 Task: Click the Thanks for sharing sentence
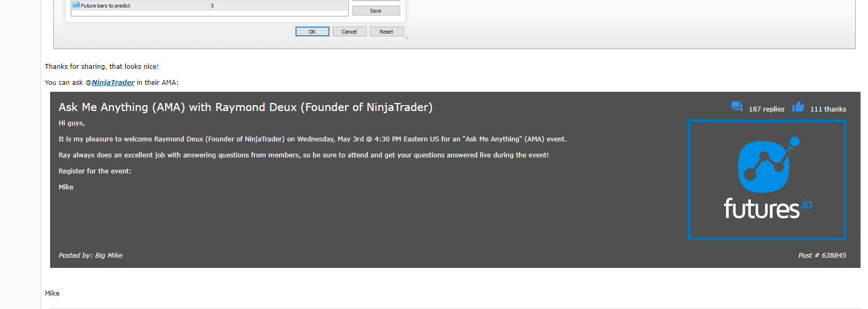tap(102, 66)
